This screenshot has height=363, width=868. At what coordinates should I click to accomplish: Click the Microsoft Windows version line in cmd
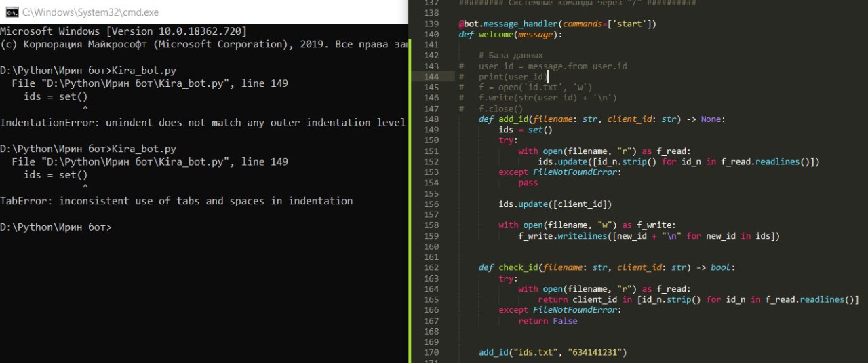coord(123,31)
